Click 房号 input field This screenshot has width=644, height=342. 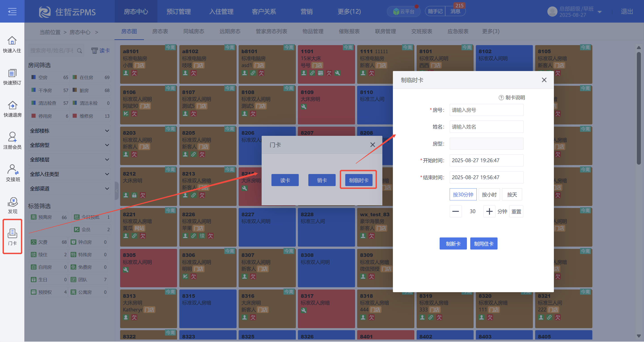click(486, 110)
